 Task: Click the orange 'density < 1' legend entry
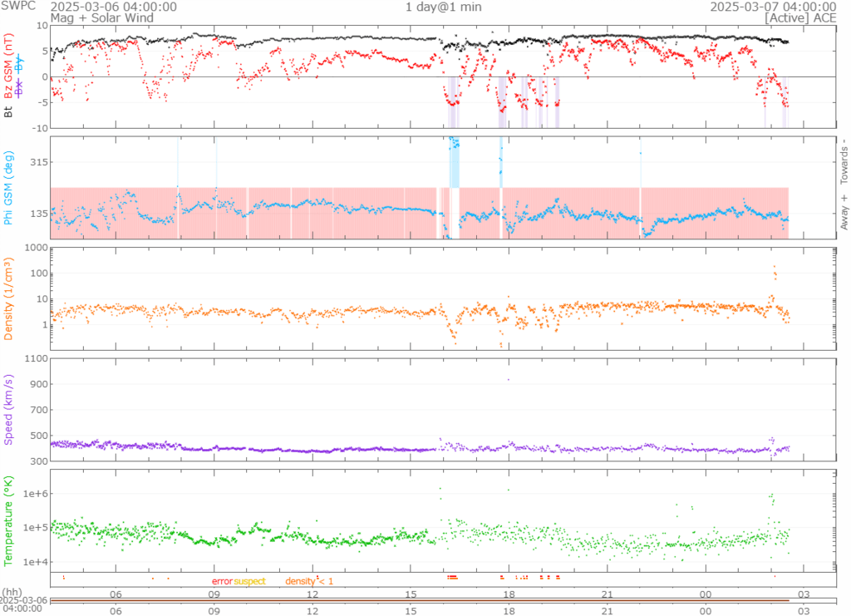(x=309, y=581)
